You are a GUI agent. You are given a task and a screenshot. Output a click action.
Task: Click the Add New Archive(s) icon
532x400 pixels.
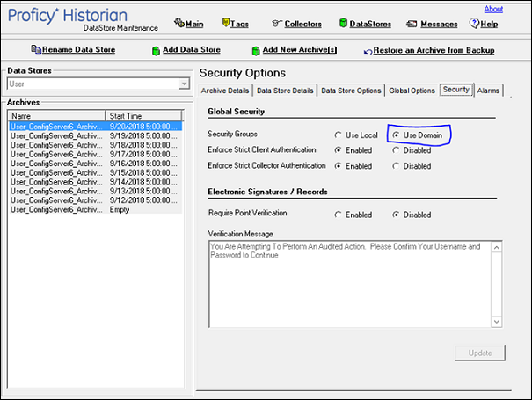(x=256, y=51)
